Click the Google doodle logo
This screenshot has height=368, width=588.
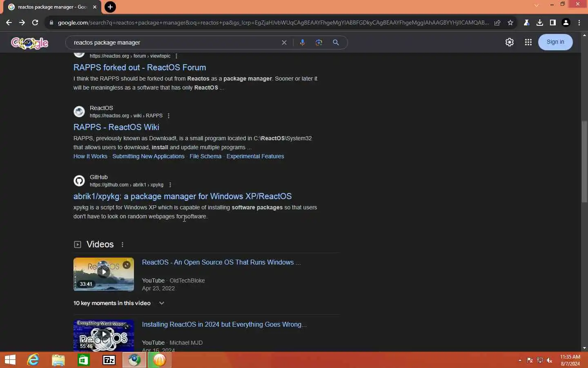point(29,43)
